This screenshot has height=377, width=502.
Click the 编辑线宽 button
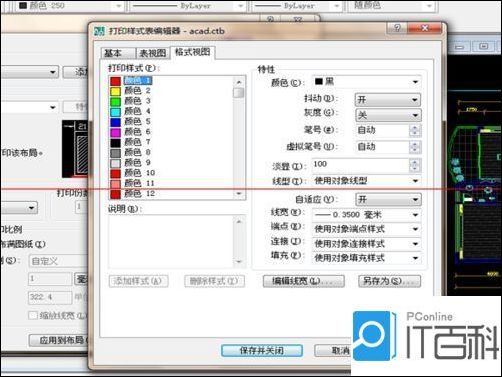(x=304, y=281)
